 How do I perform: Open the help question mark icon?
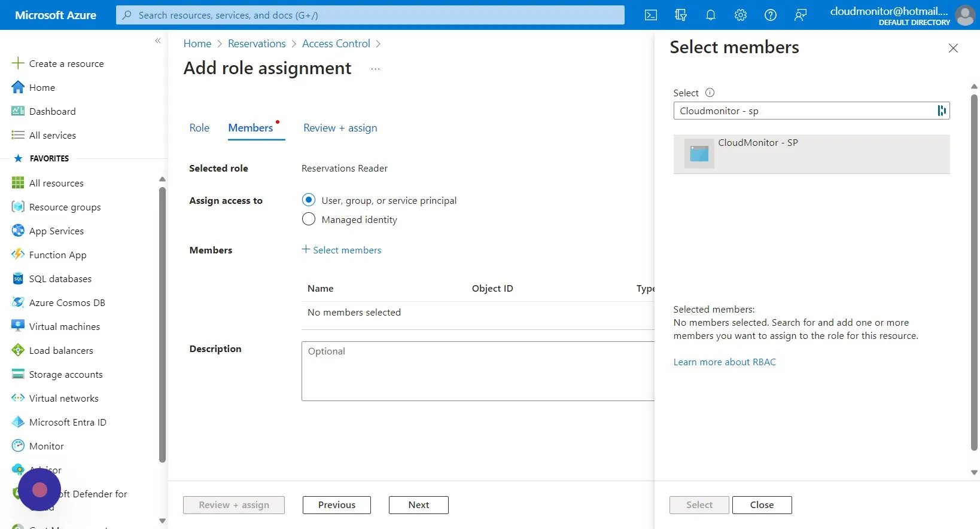click(771, 15)
